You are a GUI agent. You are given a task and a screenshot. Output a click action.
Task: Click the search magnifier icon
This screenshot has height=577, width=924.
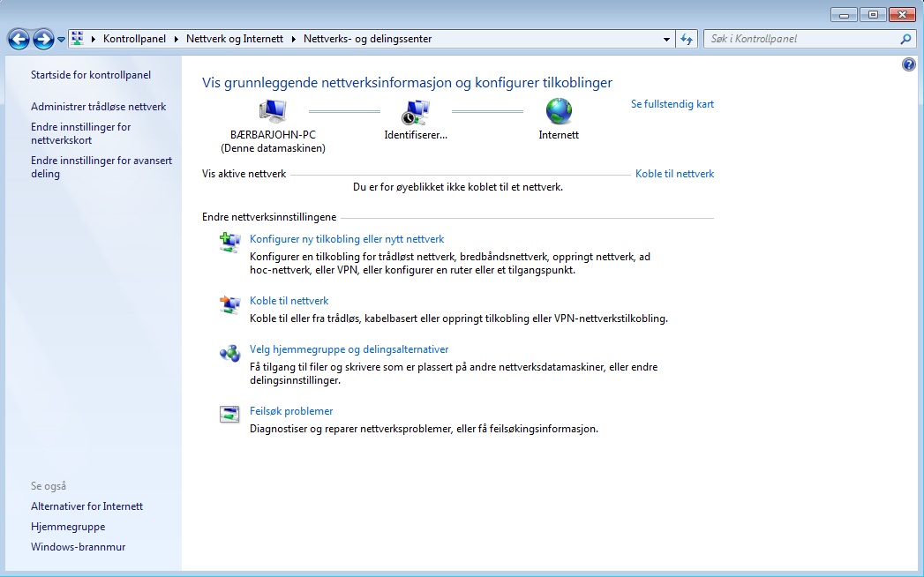tap(905, 39)
